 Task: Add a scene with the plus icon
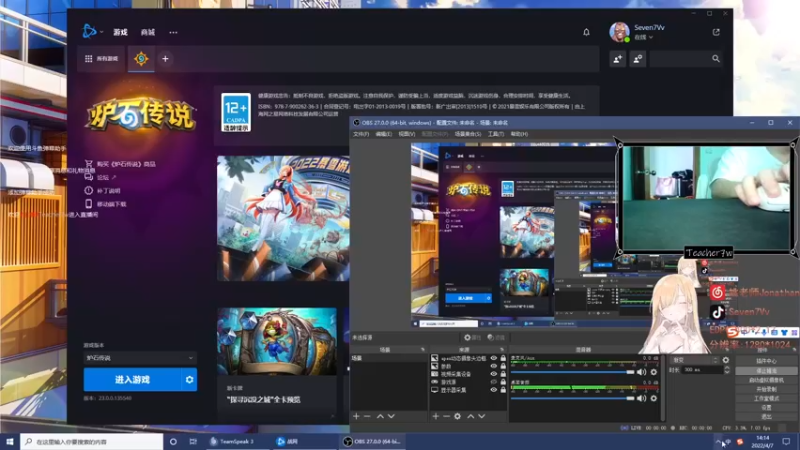click(356, 416)
